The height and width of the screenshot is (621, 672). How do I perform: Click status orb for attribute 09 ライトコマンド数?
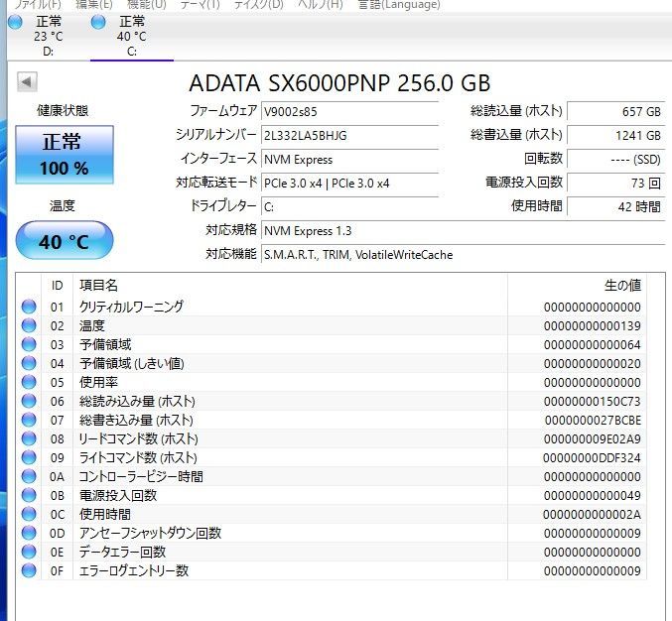29,457
